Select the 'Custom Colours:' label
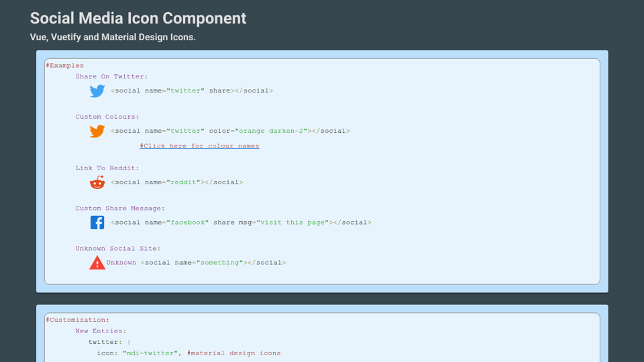Screen dimensions: 644x362 coord(107,117)
